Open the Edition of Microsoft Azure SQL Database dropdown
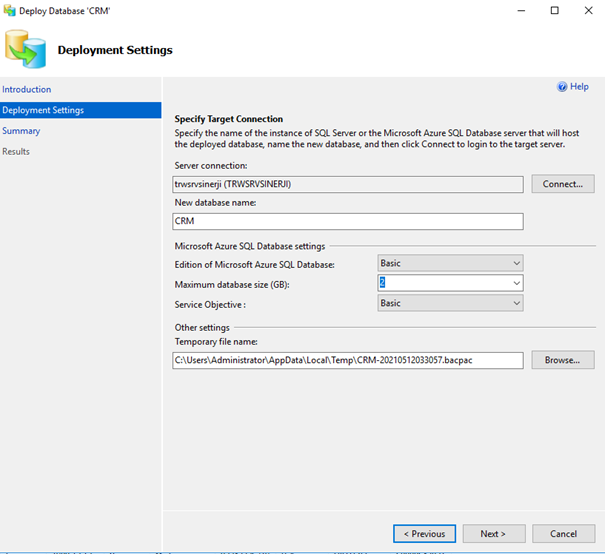This screenshot has height=554, width=605. (450, 263)
